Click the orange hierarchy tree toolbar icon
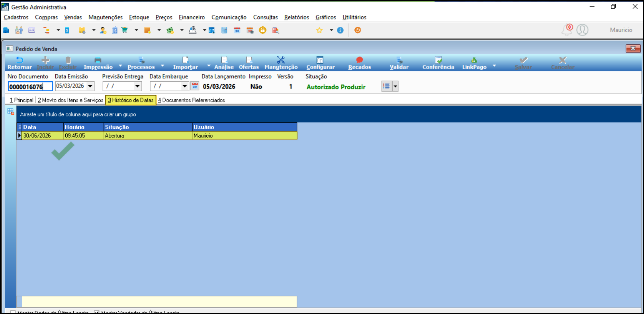This screenshot has width=644, height=314. click(47, 30)
